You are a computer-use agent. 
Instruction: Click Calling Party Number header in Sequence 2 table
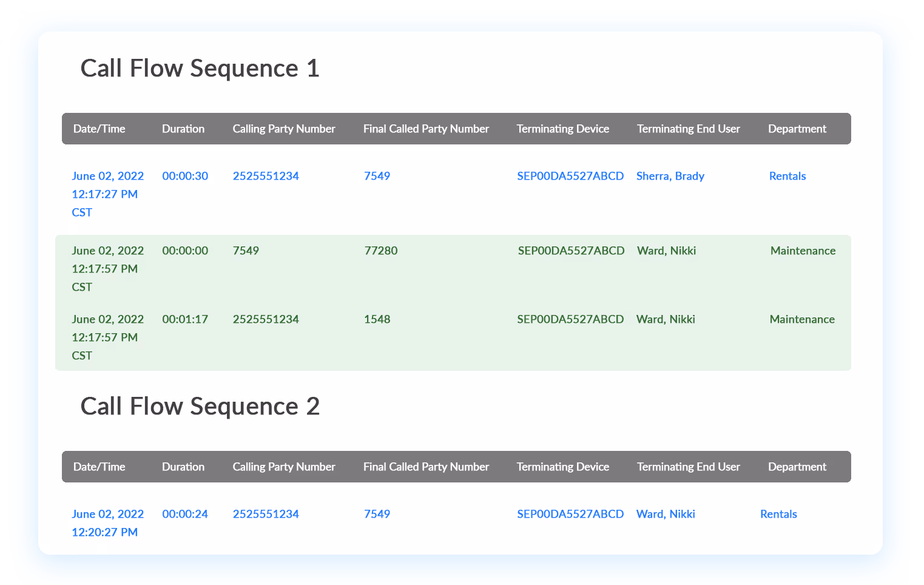tap(284, 467)
